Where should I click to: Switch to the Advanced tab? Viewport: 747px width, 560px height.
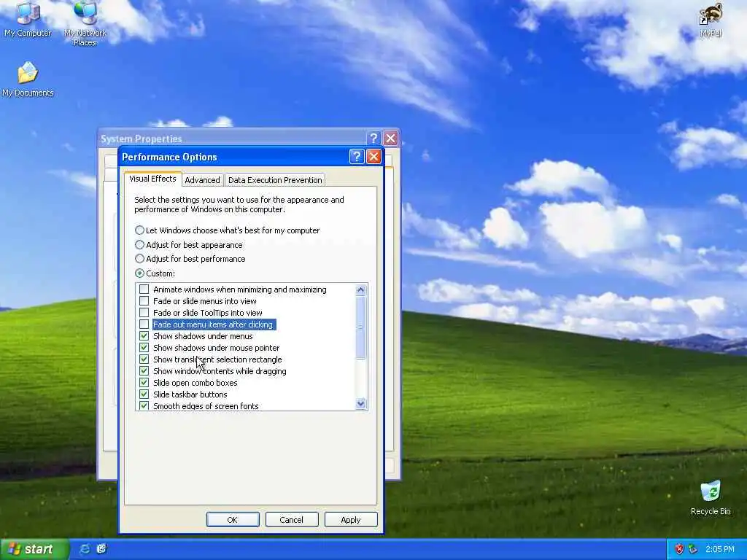202,180
